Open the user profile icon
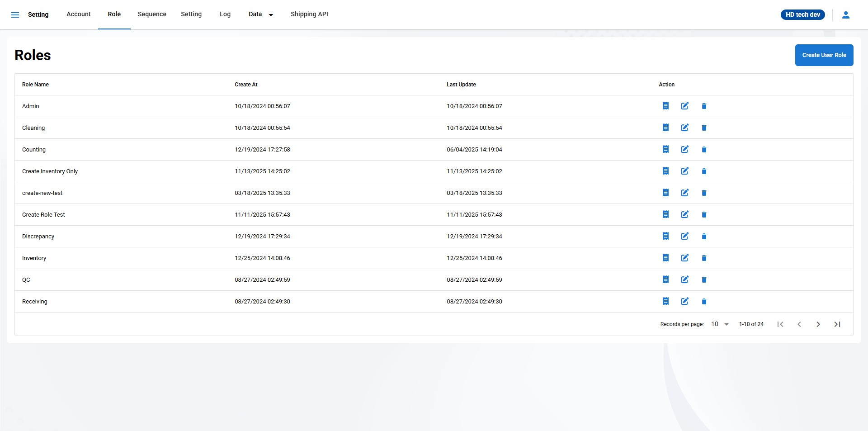868x431 pixels. tap(845, 15)
